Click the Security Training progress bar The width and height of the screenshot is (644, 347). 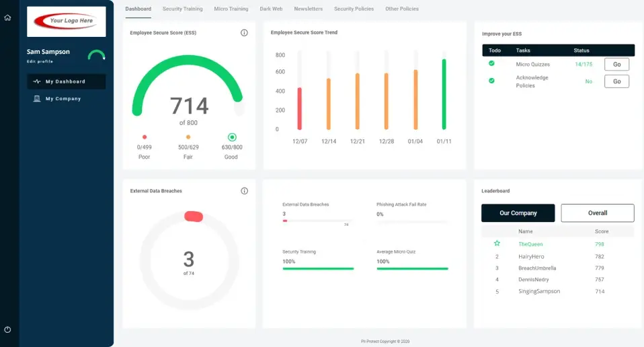coord(319,268)
